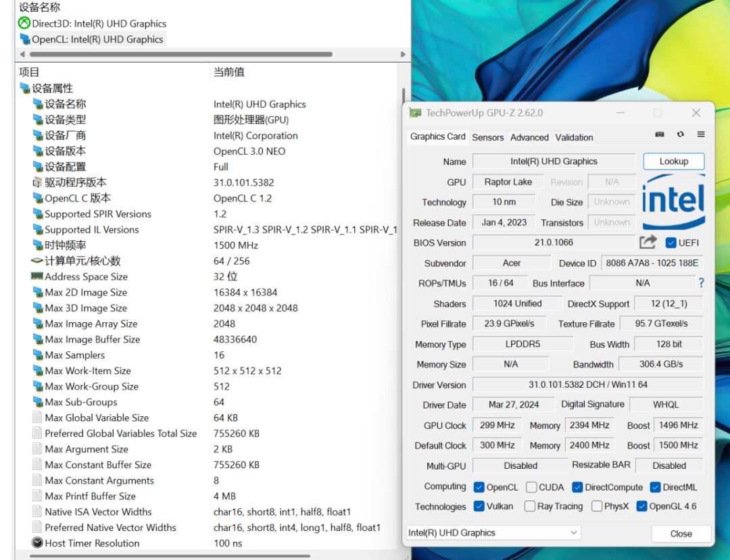Click the right arrow of the device list scrollbar
The image size is (730, 560).
[x=403, y=55]
